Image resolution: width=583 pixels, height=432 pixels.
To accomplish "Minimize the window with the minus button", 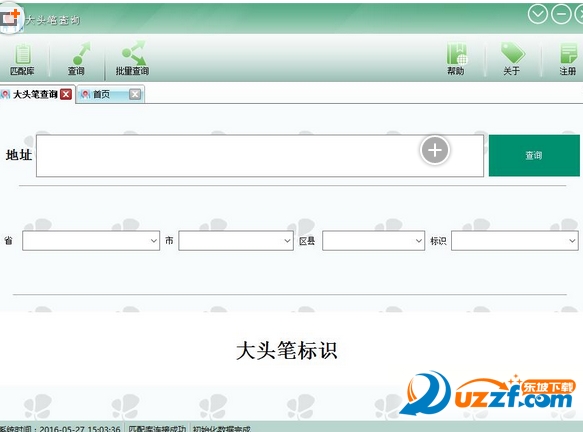I will [561, 14].
